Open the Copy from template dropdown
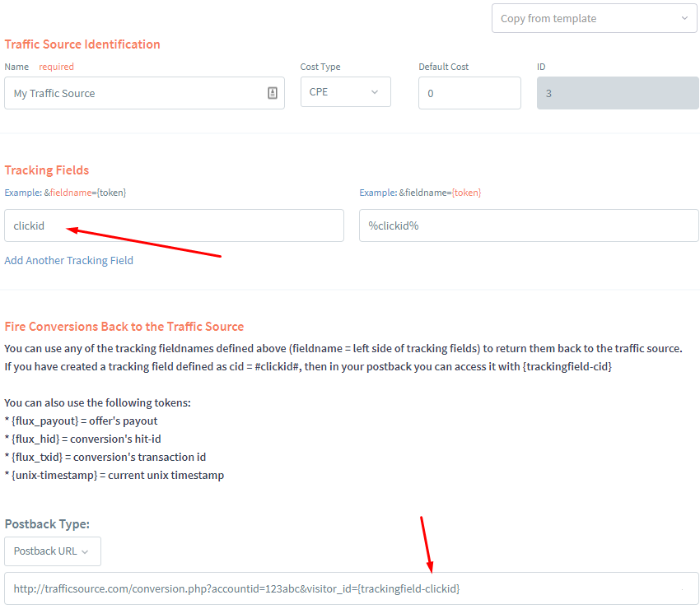Image resolution: width=700 pixels, height=609 pixels. [595, 18]
